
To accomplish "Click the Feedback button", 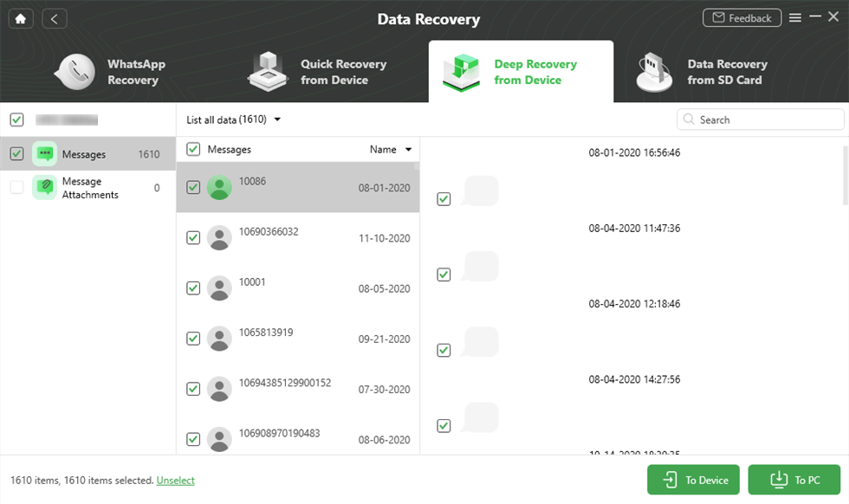I will pyautogui.click(x=742, y=17).
